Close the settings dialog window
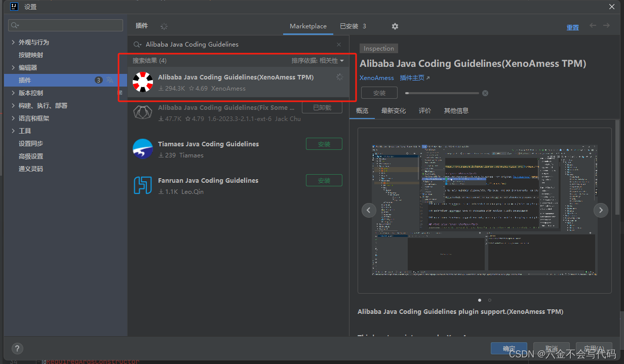The height and width of the screenshot is (364, 624). pyautogui.click(x=611, y=7)
